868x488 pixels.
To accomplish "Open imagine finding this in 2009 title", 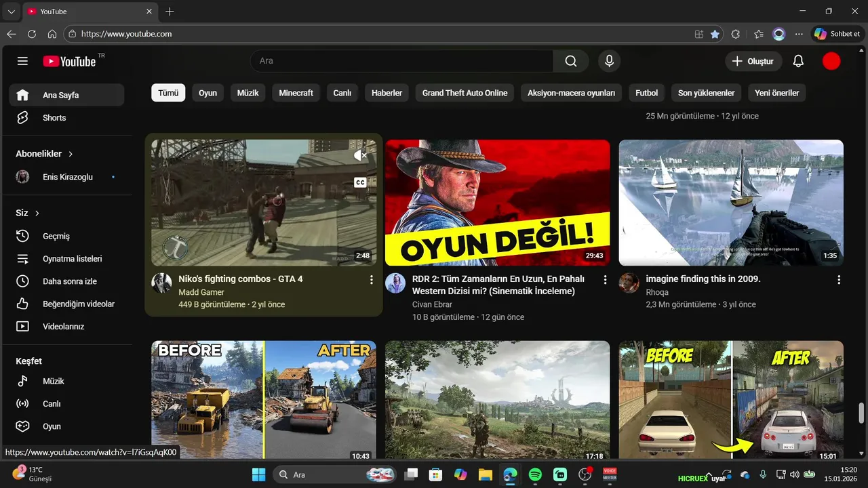I will tap(703, 279).
